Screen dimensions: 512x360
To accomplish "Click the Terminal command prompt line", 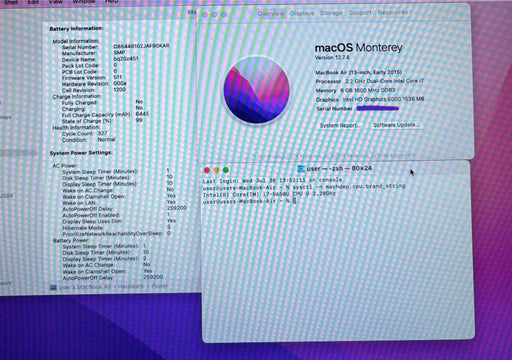I will [249, 201].
